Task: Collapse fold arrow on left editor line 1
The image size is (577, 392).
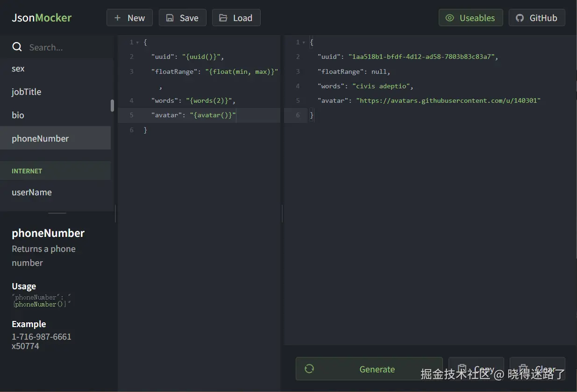Action: (137, 43)
